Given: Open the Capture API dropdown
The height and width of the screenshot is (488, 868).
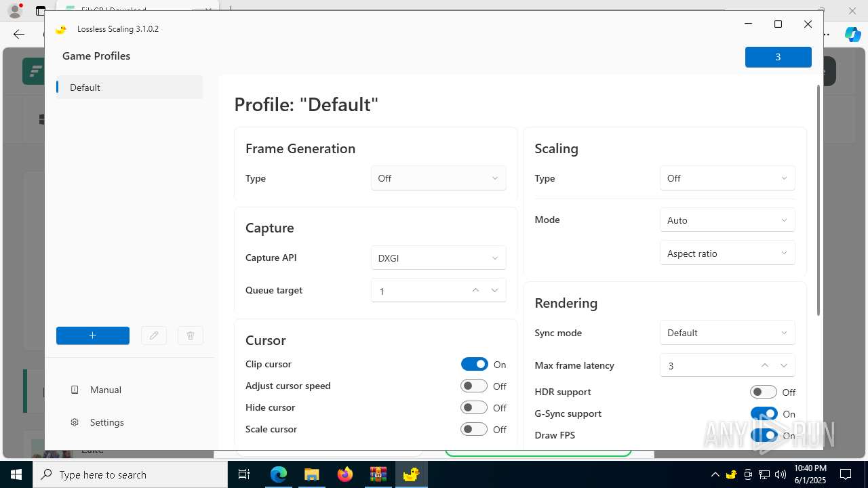Looking at the screenshot, I should (439, 258).
